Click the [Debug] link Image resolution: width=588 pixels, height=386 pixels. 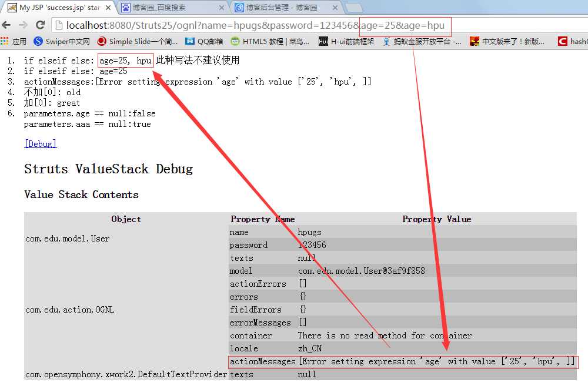(41, 144)
